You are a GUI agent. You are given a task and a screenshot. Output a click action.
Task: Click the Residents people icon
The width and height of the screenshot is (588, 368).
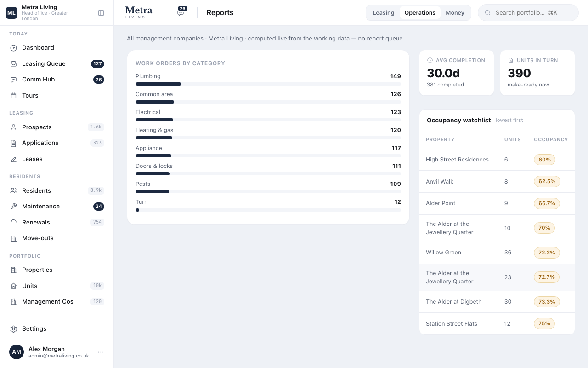(x=13, y=191)
